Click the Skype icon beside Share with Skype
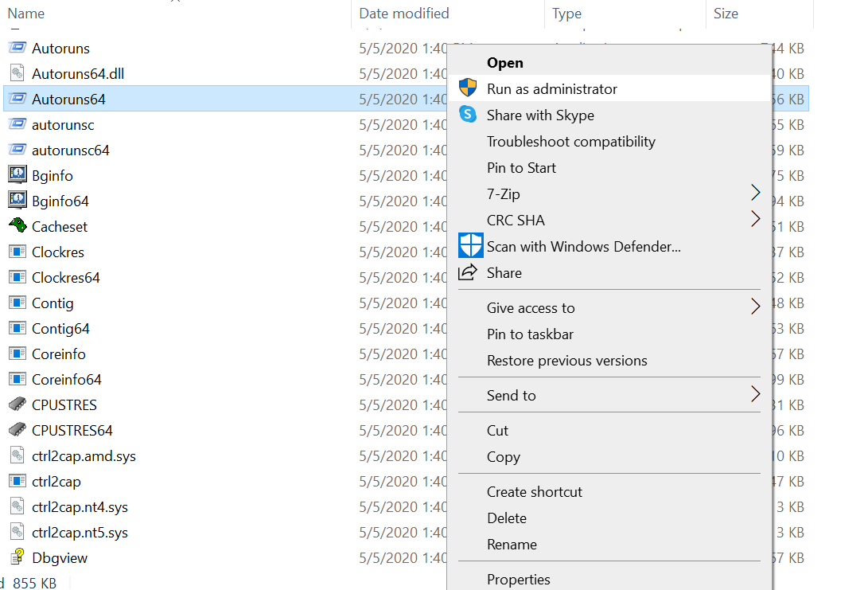The image size is (868, 590). tap(469, 115)
